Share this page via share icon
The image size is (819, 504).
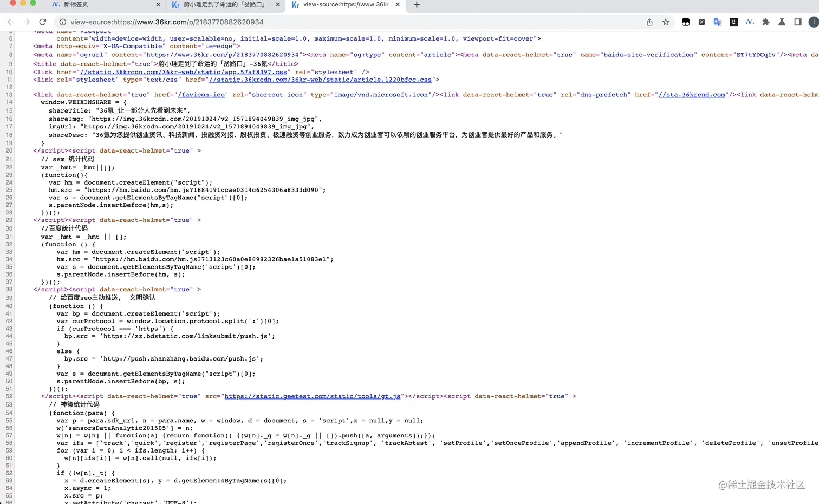(649, 22)
